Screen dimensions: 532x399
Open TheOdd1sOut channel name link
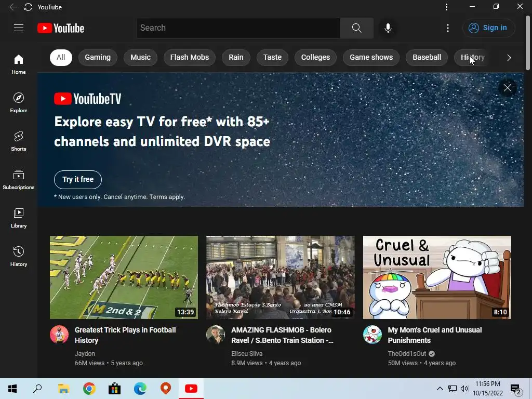click(x=407, y=353)
